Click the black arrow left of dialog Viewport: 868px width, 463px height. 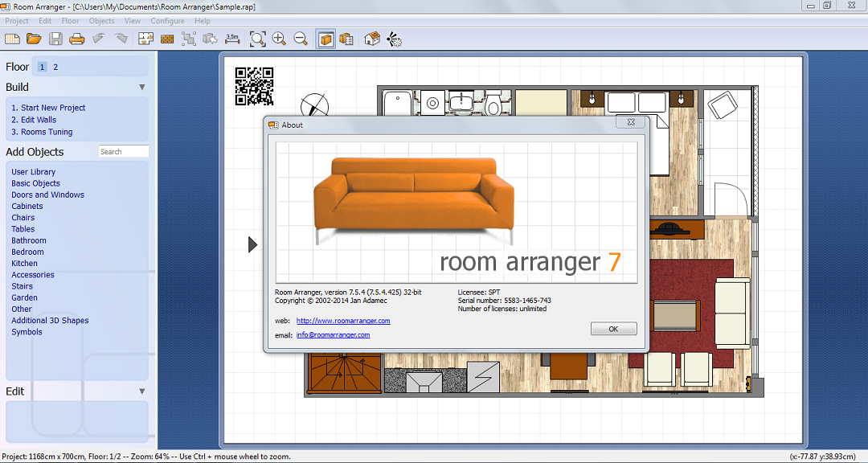[x=252, y=244]
